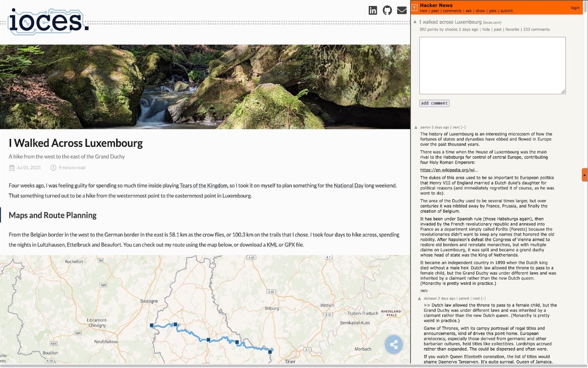Image resolution: width=588 pixels, height=368 pixels.
Task: Click the 'Bastogne' label on the map
Action: (x=149, y=301)
